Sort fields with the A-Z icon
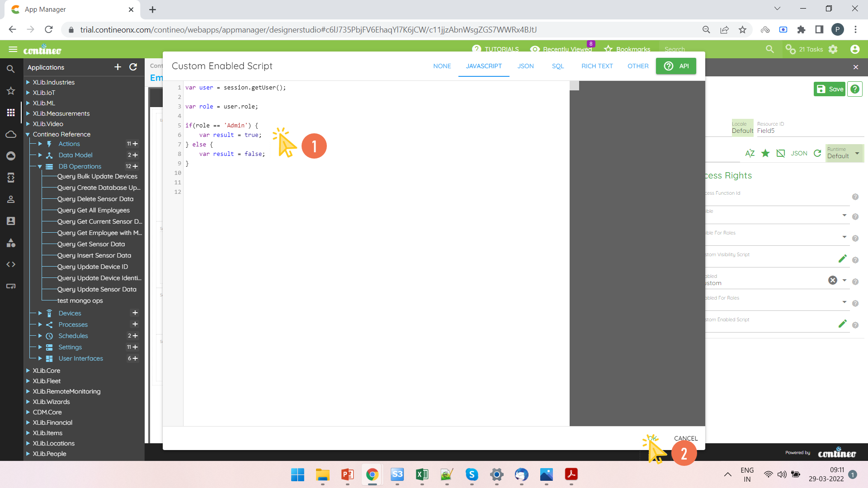Viewport: 868px width, 488px height. [x=750, y=153]
